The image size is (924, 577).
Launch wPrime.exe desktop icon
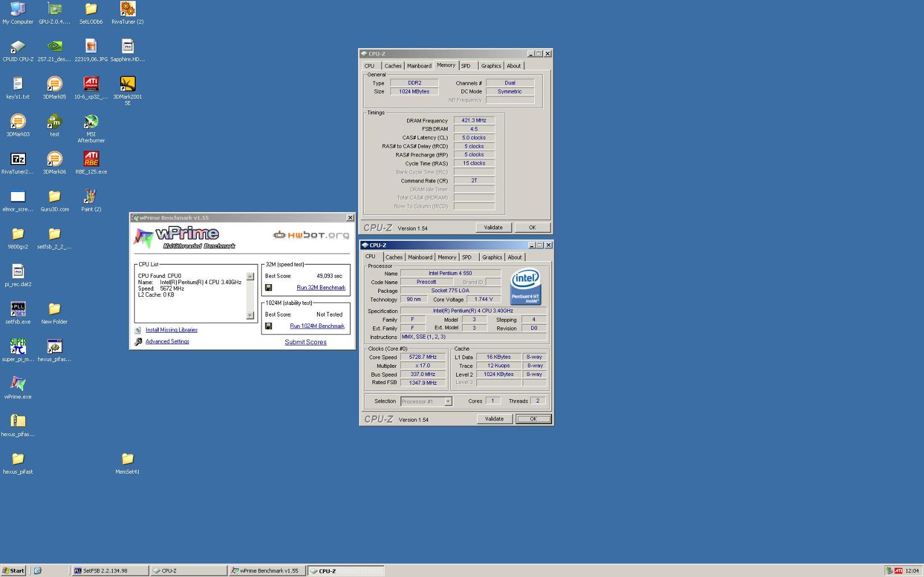pyautogui.click(x=18, y=384)
